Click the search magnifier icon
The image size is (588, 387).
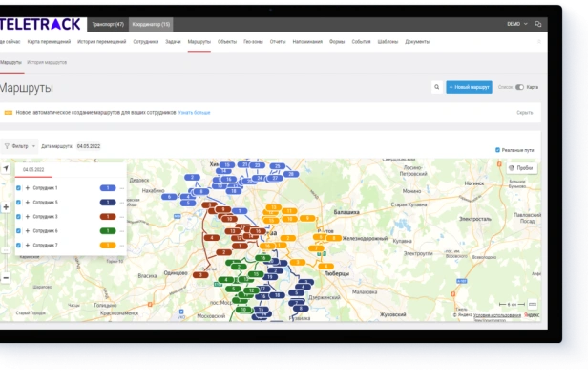(437, 87)
